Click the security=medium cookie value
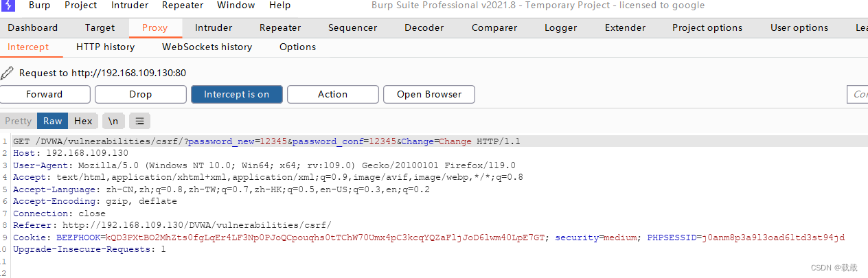 619,238
